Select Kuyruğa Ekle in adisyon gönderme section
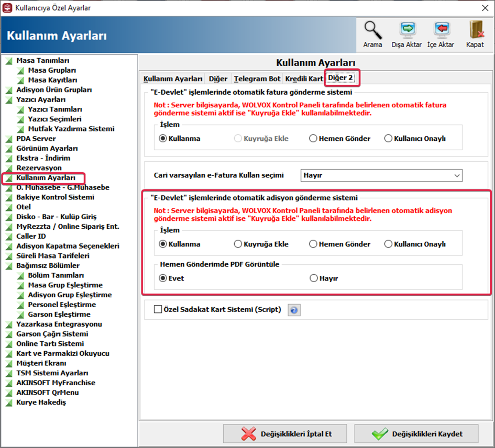This screenshot has width=495, height=448. click(x=238, y=244)
